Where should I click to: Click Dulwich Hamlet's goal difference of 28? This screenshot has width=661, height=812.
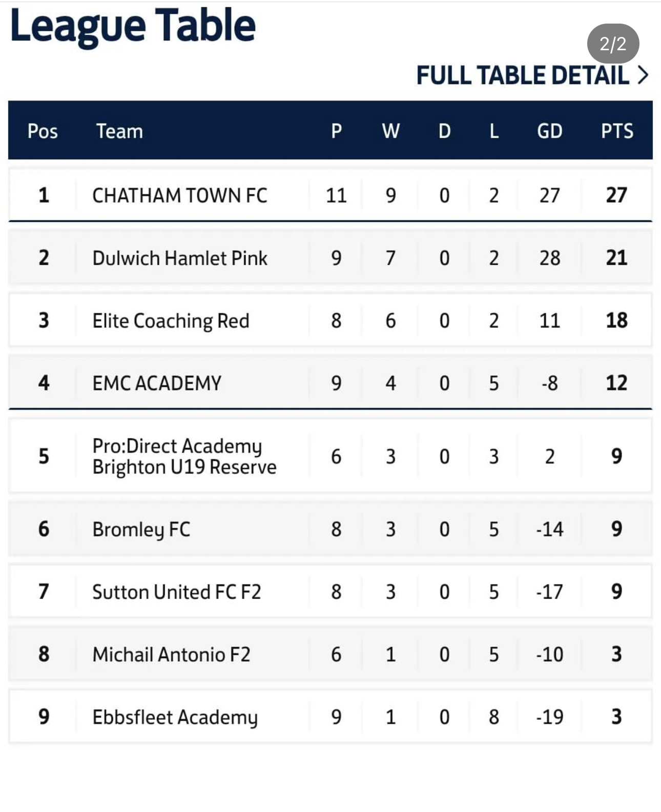549,258
